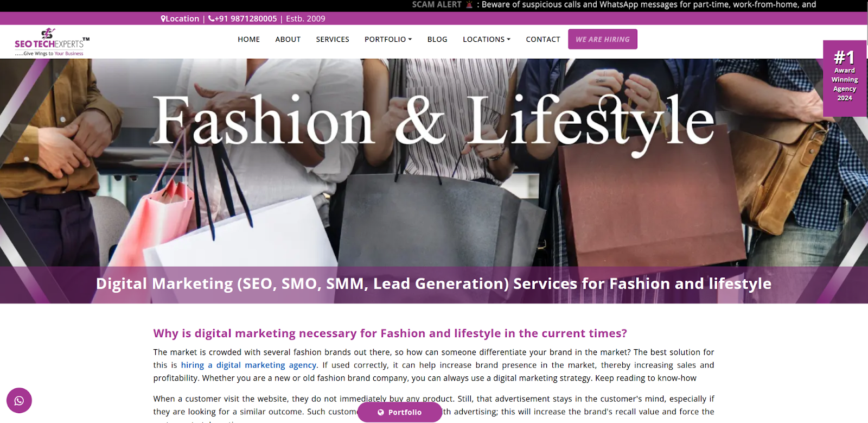Click the Fashion & Lifestyle hero banner image
The width and height of the screenshot is (868, 423).
click(x=434, y=163)
